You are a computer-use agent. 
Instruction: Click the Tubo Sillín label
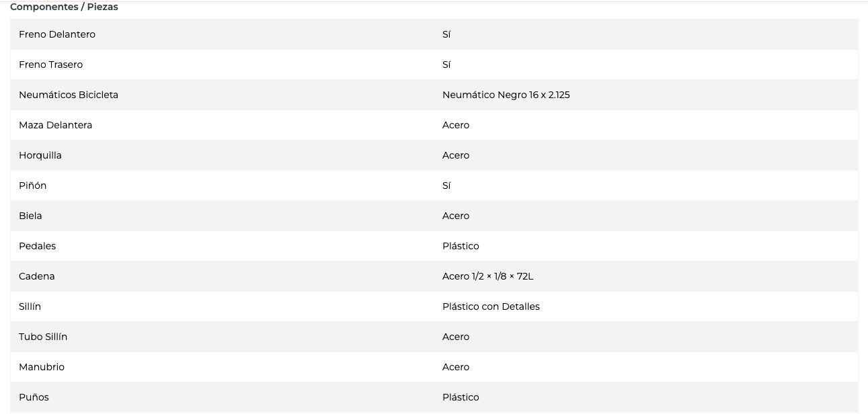[43, 337]
